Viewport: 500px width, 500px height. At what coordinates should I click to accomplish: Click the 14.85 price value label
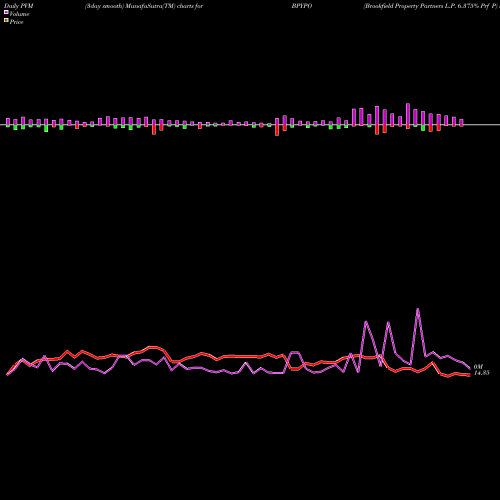482,373
